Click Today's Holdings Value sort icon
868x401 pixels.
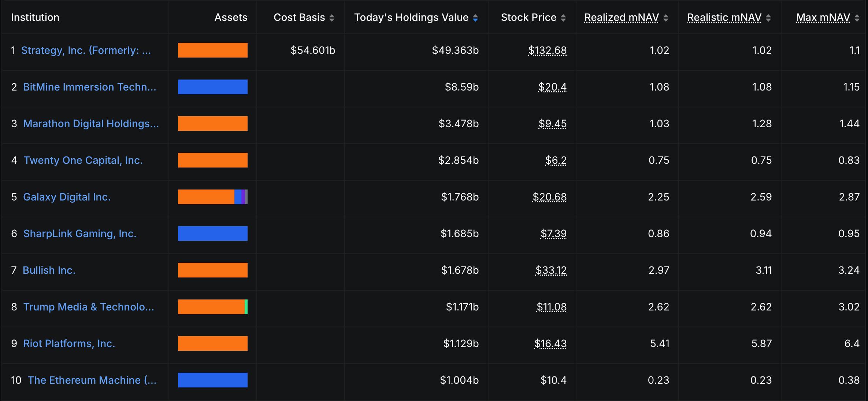click(475, 18)
